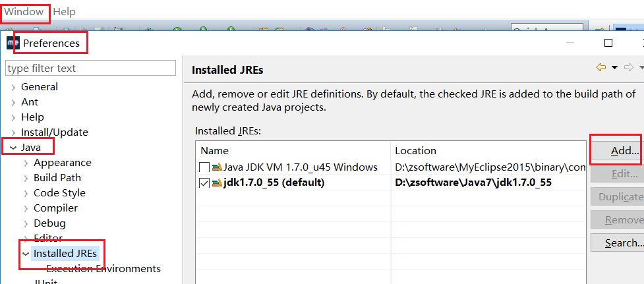Expand the Code Style node arrow
Image resolution: width=644 pixels, height=284 pixels.
[26, 194]
